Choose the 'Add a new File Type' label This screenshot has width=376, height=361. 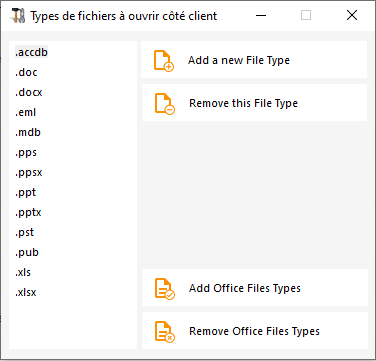tap(239, 60)
